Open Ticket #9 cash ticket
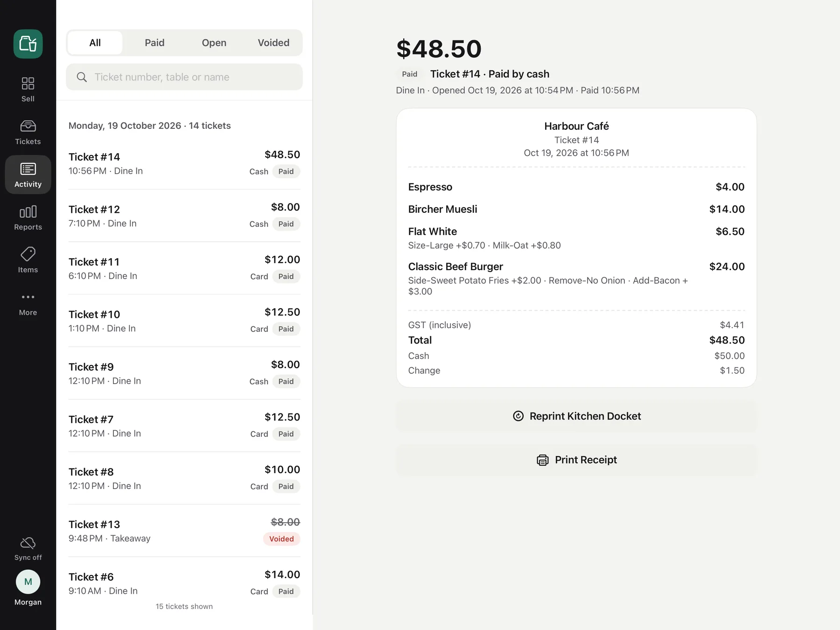 tap(184, 373)
